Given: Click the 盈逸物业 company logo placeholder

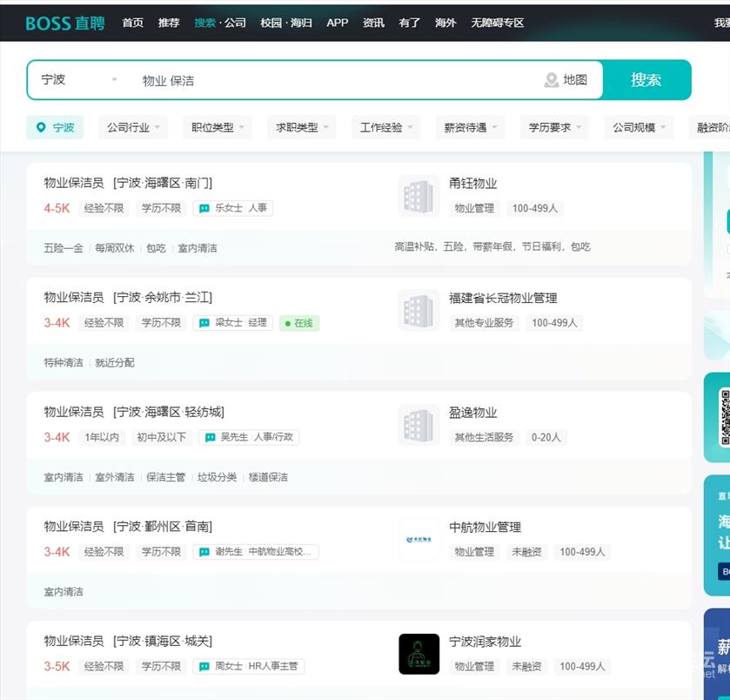Looking at the screenshot, I should (419, 425).
